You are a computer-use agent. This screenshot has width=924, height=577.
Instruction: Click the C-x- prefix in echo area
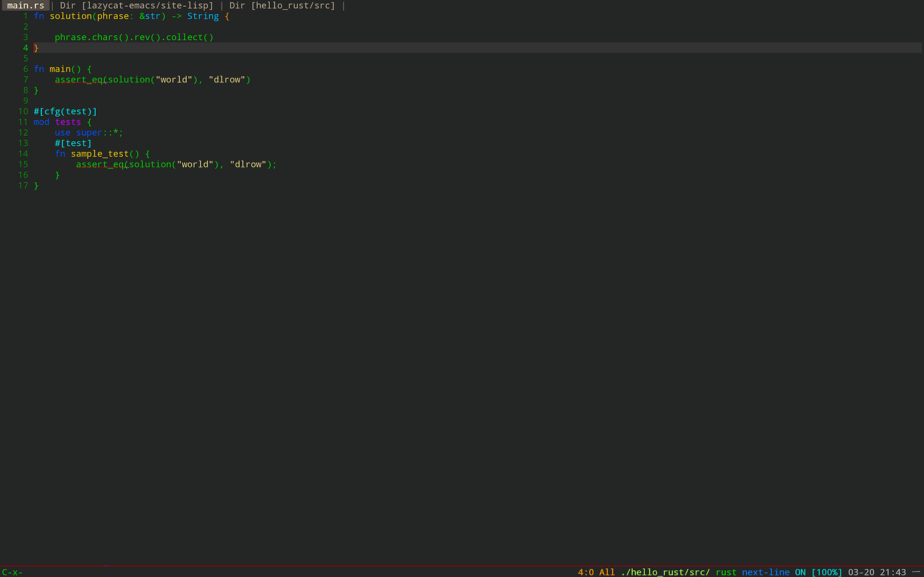12,572
